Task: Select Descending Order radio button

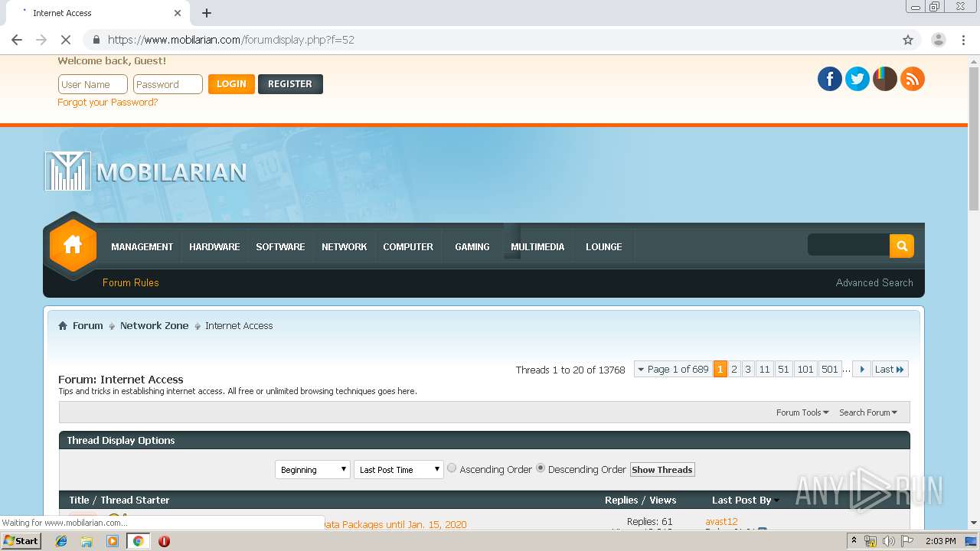Action: point(541,468)
